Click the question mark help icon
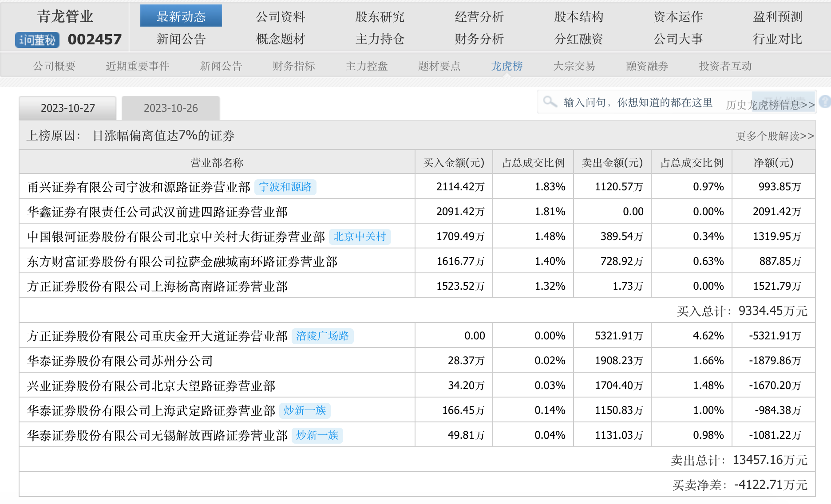 coord(824,102)
